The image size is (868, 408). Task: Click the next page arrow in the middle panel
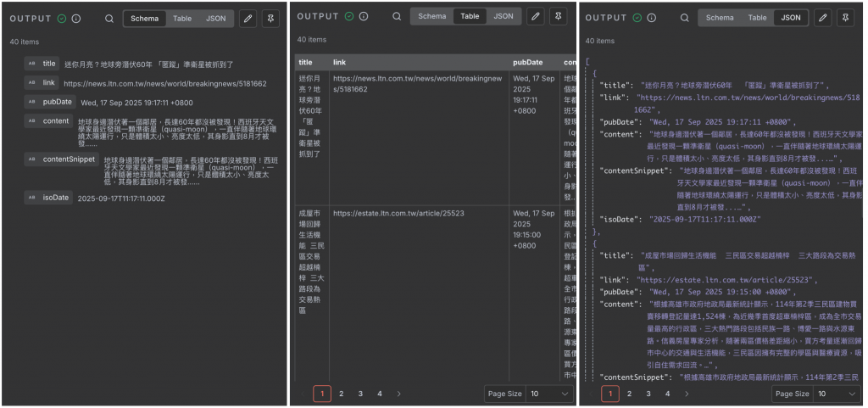pyautogui.click(x=398, y=394)
